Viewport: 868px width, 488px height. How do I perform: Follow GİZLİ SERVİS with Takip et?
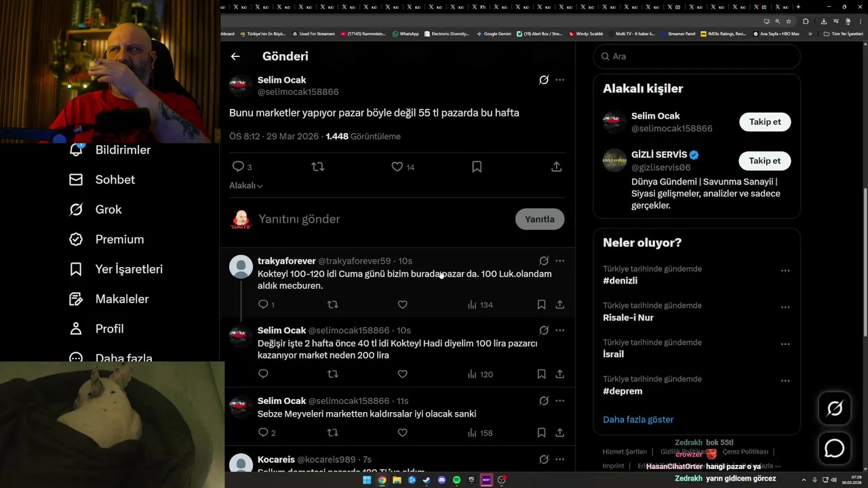765,161
